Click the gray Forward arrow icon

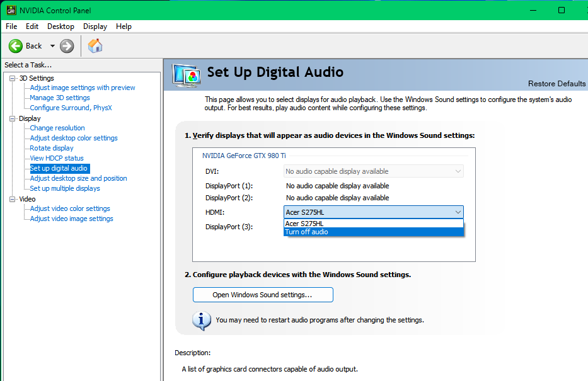coord(67,46)
